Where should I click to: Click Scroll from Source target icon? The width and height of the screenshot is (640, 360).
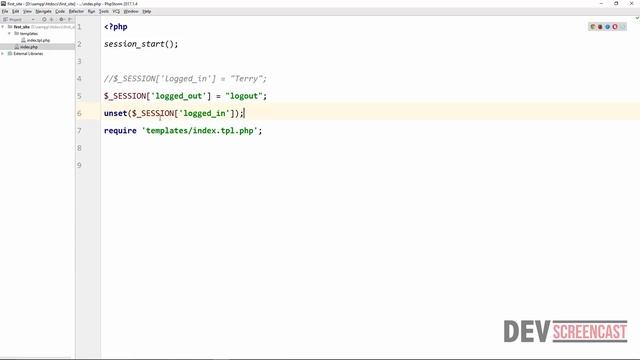[x=44, y=19]
